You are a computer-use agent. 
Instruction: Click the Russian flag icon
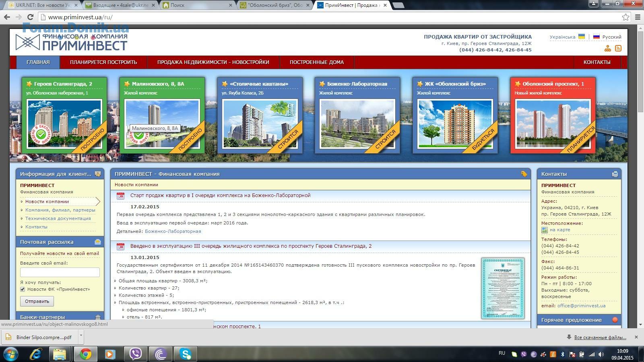[x=597, y=37]
